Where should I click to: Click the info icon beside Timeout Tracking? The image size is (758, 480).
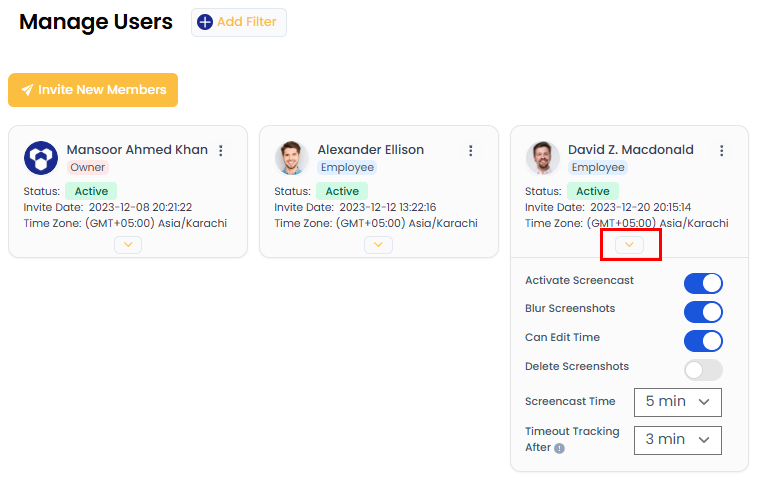[x=560, y=449]
